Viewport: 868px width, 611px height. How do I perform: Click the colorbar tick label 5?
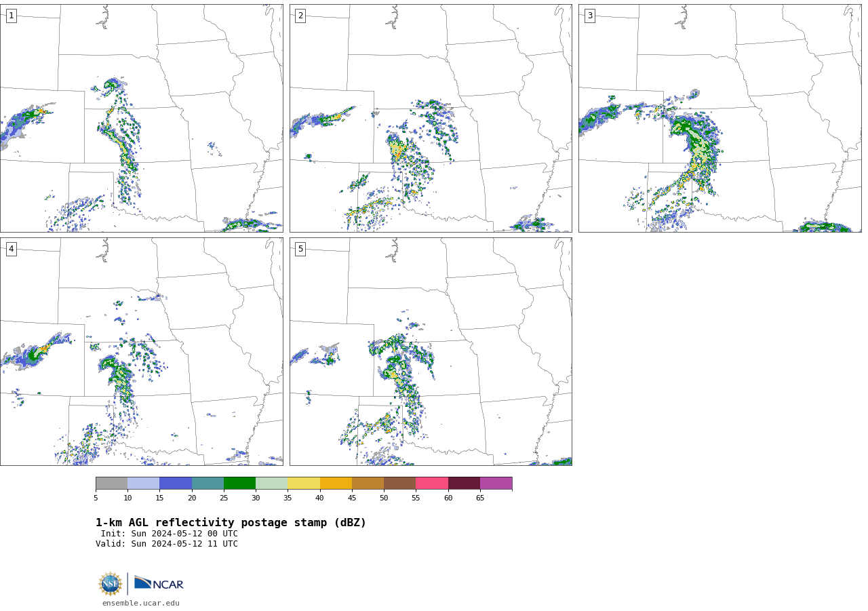pos(96,498)
